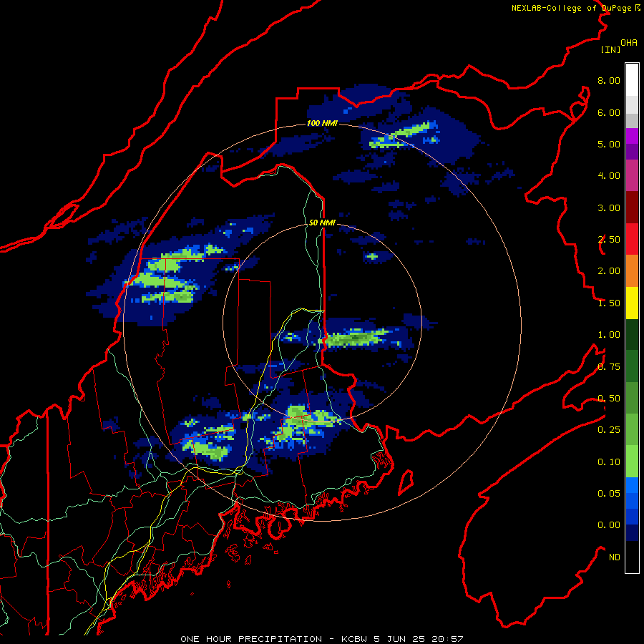Select the 1.00 legend value
The height and width of the screenshot is (644, 644).
coord(609,335)
